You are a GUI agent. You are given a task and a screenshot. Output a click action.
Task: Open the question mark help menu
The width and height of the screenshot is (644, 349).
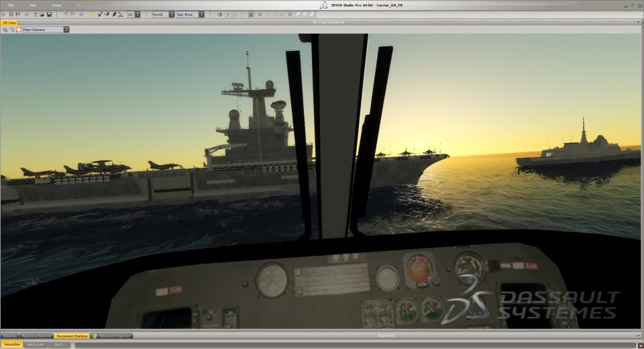78,5
